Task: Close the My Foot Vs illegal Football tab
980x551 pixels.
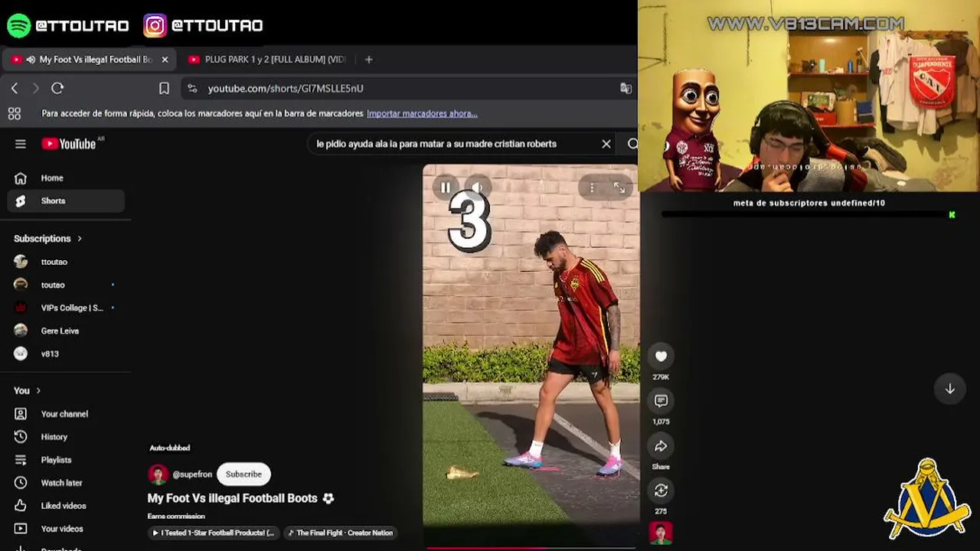Action: point(165,60)
